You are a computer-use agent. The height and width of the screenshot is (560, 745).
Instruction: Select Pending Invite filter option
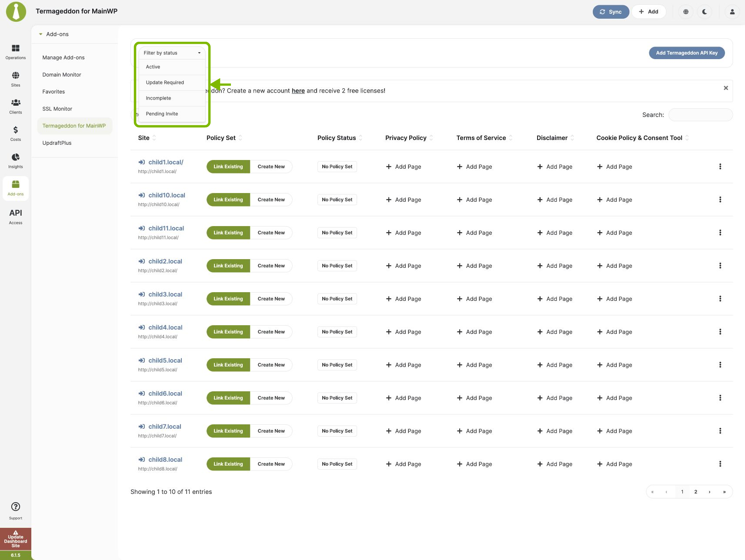pos(172,114)
